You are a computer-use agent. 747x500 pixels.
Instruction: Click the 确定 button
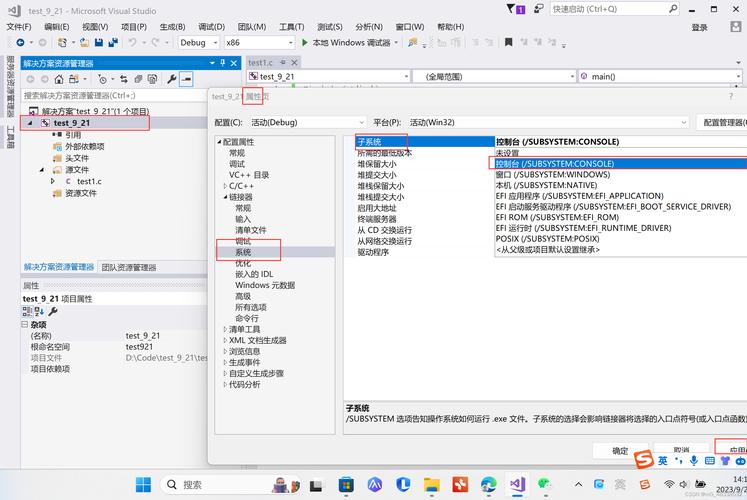(620, 450)
